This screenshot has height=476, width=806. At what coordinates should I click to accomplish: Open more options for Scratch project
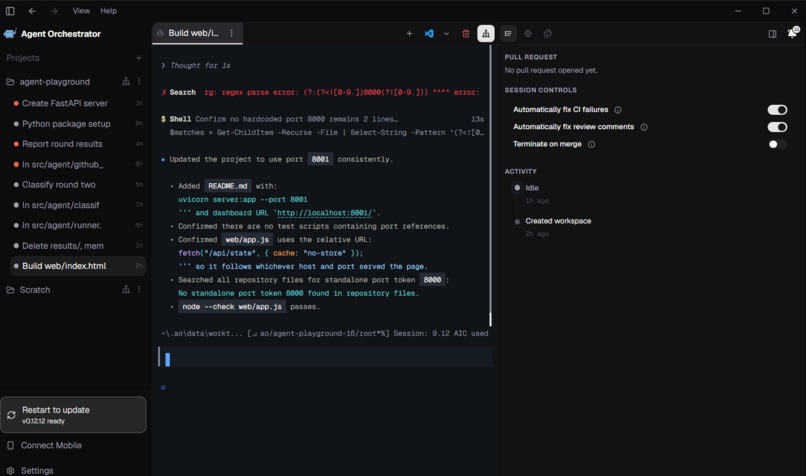139,290
